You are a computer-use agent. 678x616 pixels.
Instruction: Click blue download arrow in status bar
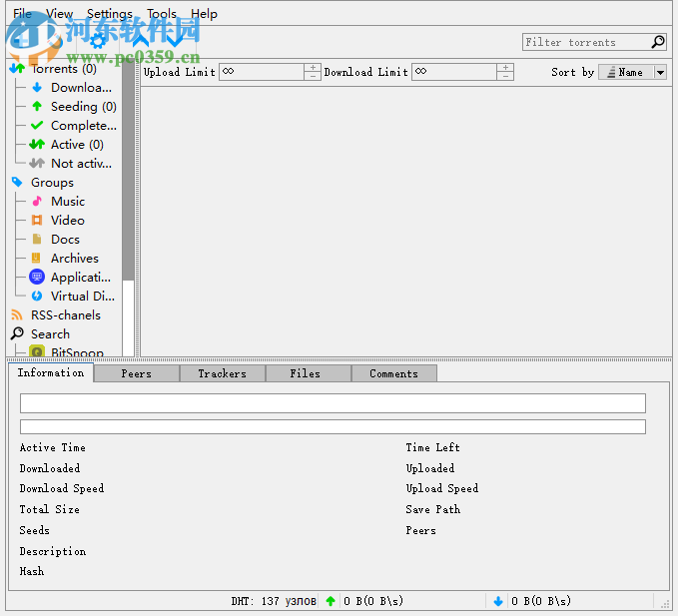498,601
